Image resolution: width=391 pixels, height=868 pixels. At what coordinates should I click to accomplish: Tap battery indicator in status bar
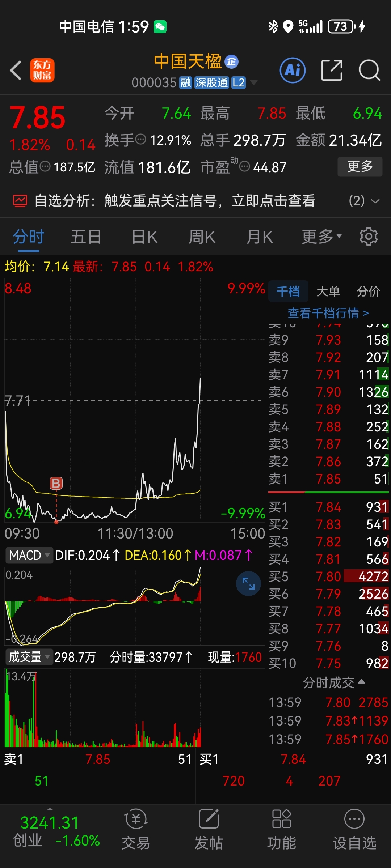(341, 26)
